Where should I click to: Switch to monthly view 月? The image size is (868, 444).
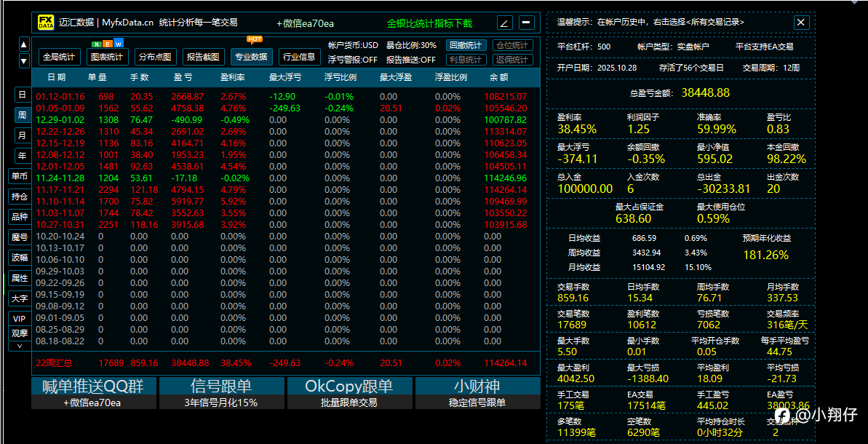coord(22,135)
